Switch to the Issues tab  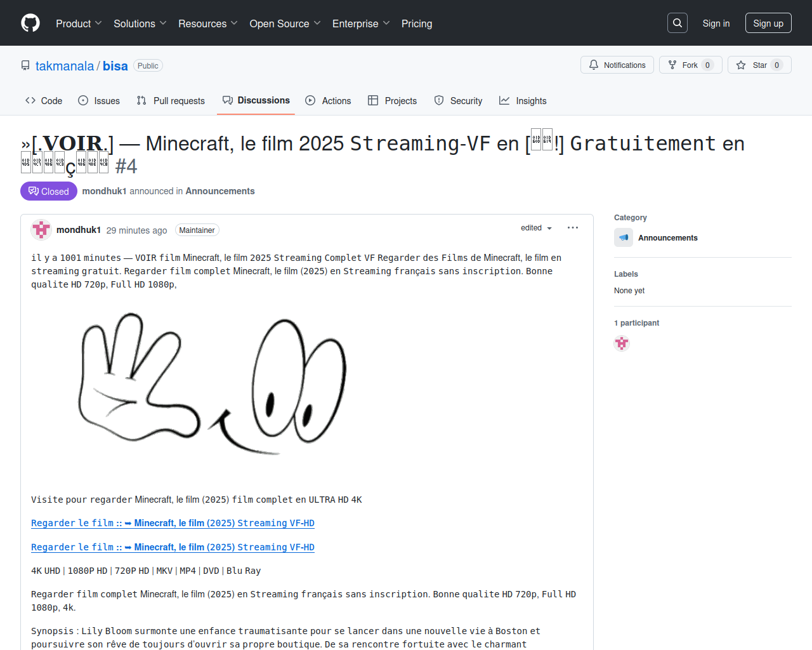click(x=99, y=100)
